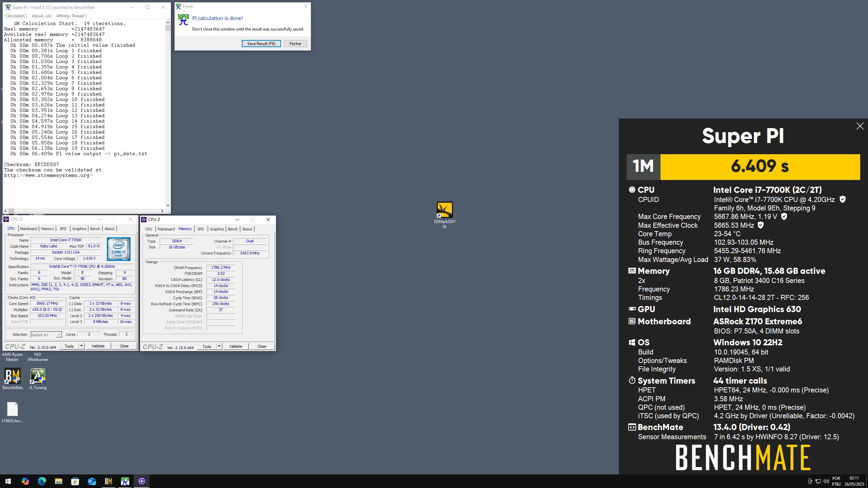The height and width of the screenshot is (488, 868).
Task: Select SPD tab in right CPU-Z window
Action: pyautogui.click(x=201, y=229)
